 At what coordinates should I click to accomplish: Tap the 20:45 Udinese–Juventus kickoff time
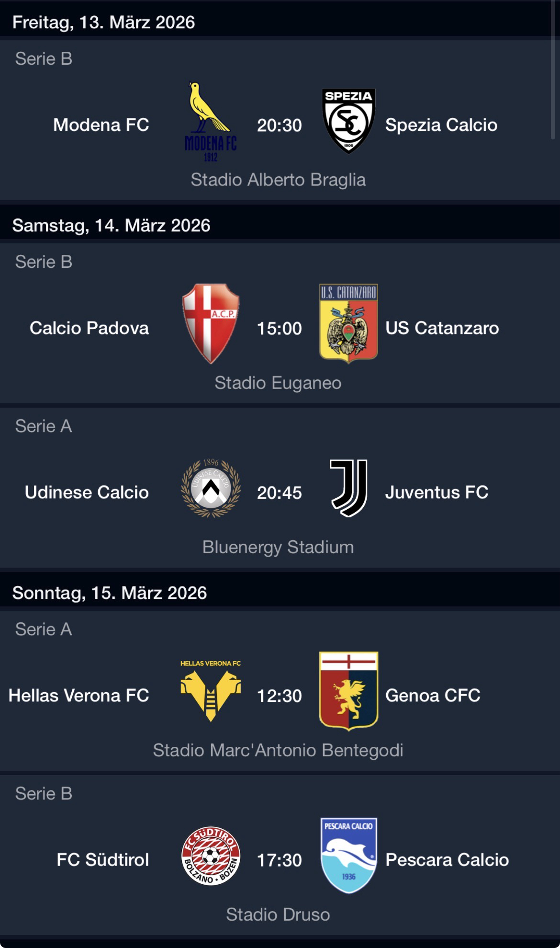coord(280,493)
